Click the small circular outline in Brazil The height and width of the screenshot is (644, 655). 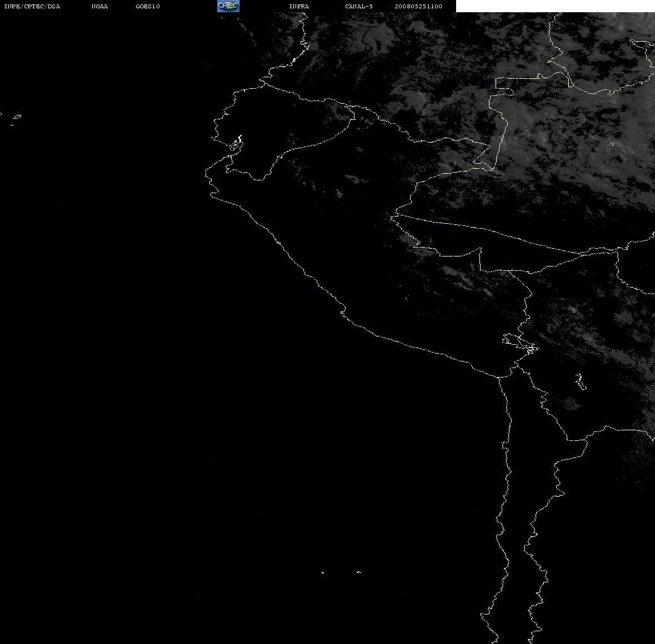[611, 144]
